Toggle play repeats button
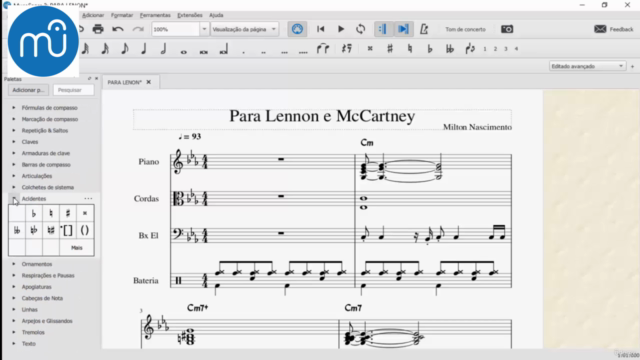 tap(382, 29)
